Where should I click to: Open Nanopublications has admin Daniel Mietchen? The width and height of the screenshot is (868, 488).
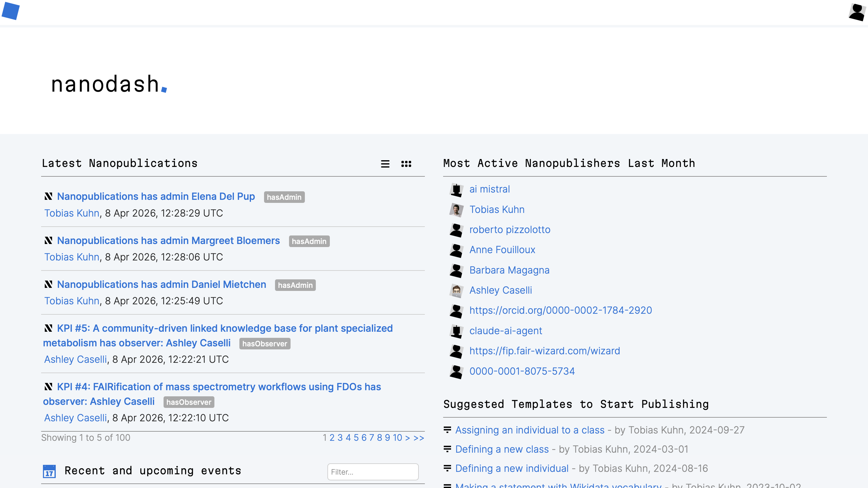click(161, 285)
